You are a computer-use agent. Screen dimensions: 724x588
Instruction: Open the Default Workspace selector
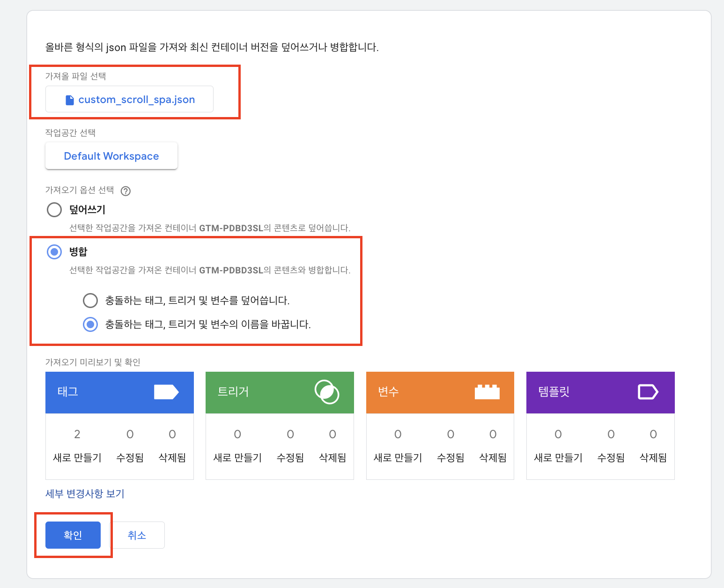pyautogui.click(x=111, y=156)
